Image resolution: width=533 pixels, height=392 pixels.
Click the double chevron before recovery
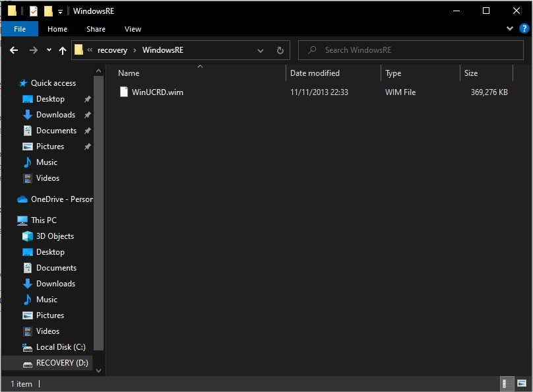pyautogui.click(x=90, y=50)
